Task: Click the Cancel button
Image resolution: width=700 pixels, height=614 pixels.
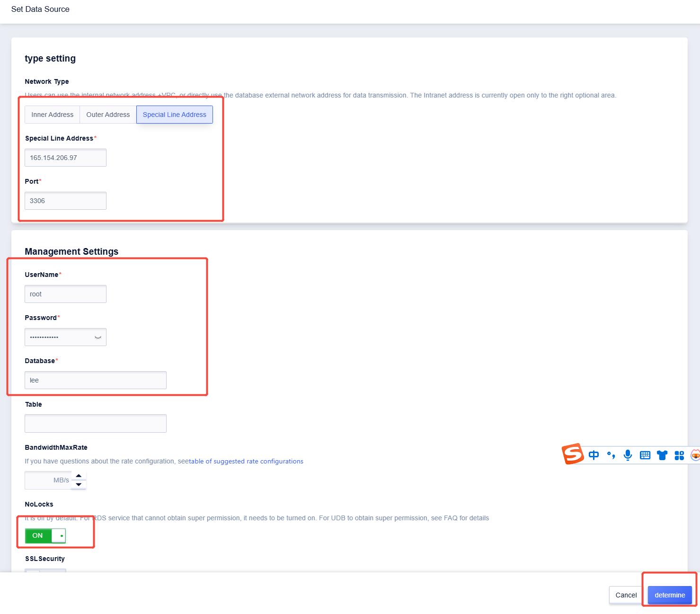Action: 626,595
